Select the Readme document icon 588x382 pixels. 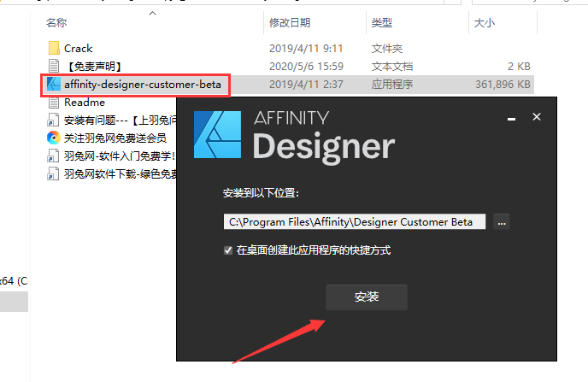[54, 102]
